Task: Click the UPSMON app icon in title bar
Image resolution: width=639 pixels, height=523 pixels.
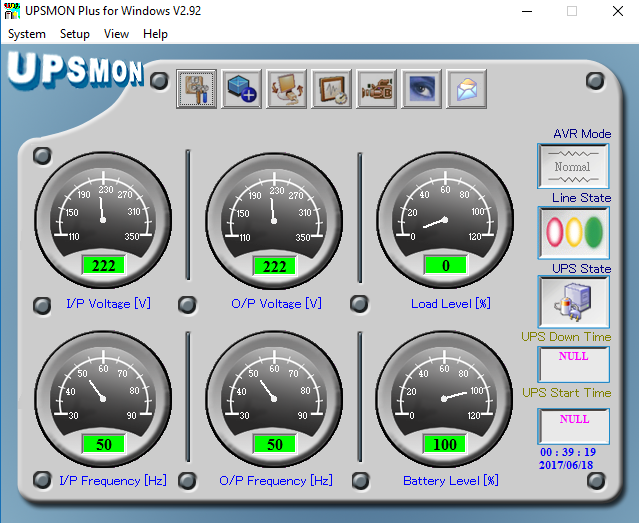Action: pyautogui.click(x=12, y=11)
